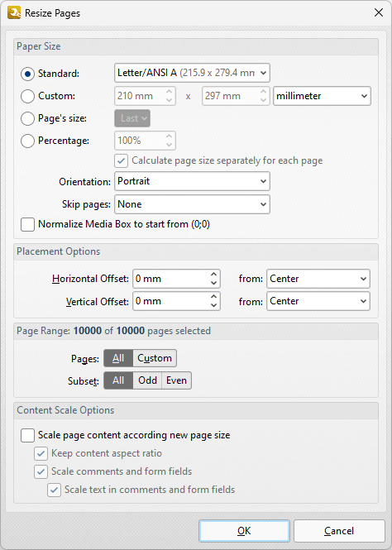Select All in Pages range
This screenshot has height=550, width=392.
pyautogui.click(x=118, y=358)
